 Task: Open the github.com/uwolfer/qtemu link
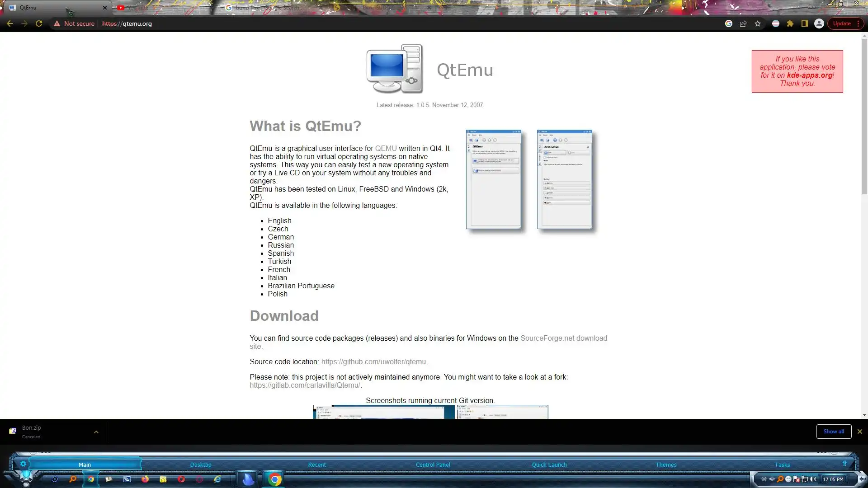click(x=373, y=361)
